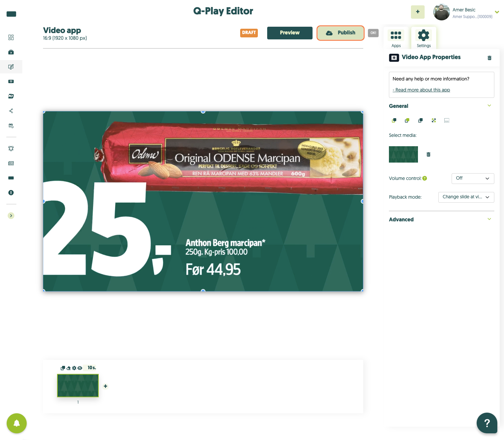Open the alarm bell sidebar icon
Image resolution: width=504 pixels, height=440 pixels.
pyautogui.click(x=11, y=149)
